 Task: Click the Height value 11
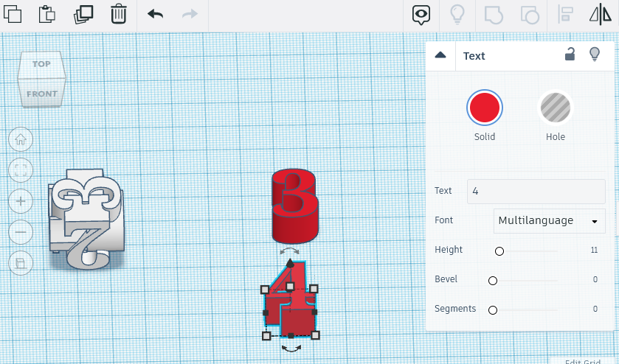594,250
